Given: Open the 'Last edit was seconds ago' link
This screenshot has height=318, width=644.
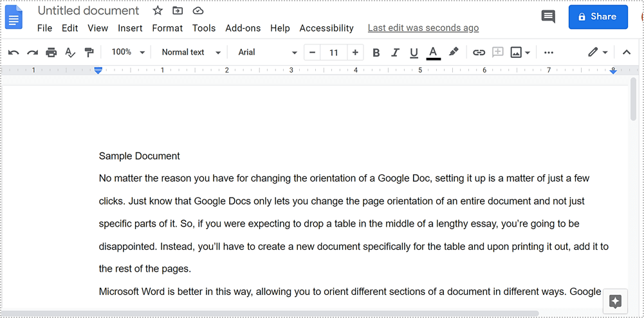Looking at the screenshot, I should (x=423, y=28).
